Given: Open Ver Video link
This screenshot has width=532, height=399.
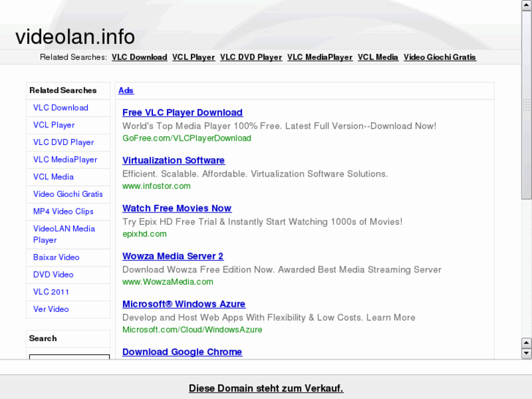Looking at the screenshot, I should [x=51, y=310].
